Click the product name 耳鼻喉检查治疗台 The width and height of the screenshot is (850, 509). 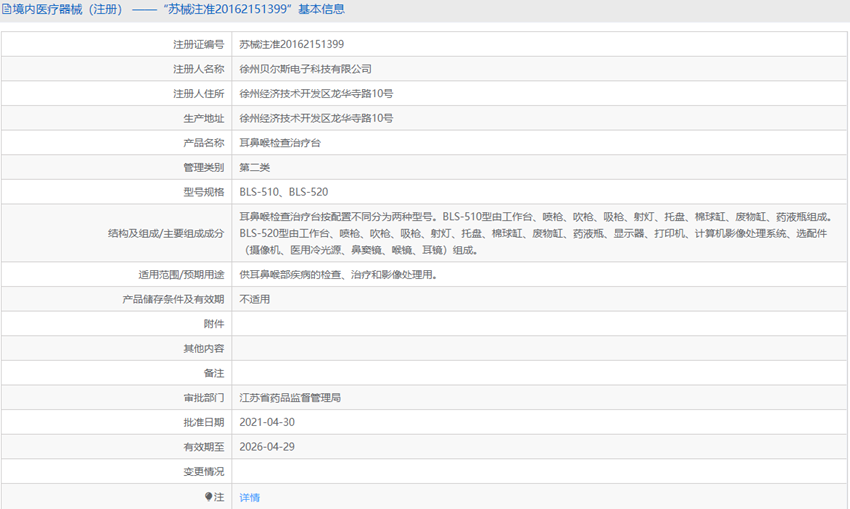(x=280, y=143)
